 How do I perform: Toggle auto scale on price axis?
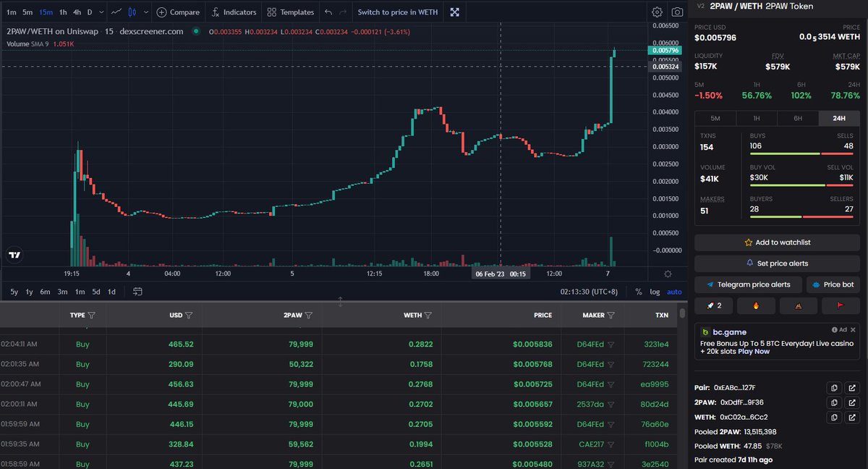point(674,292)
